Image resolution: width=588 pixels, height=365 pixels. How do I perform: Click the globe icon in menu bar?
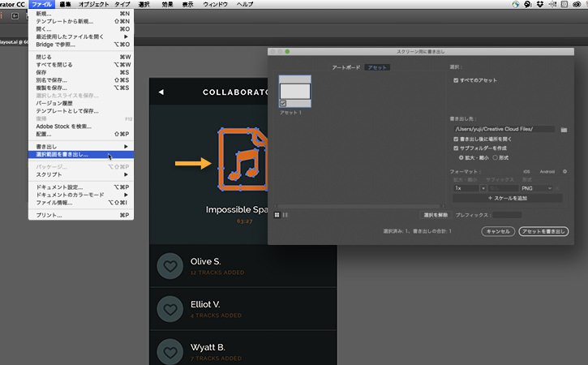pyautogui.click(x=516, y=5)
